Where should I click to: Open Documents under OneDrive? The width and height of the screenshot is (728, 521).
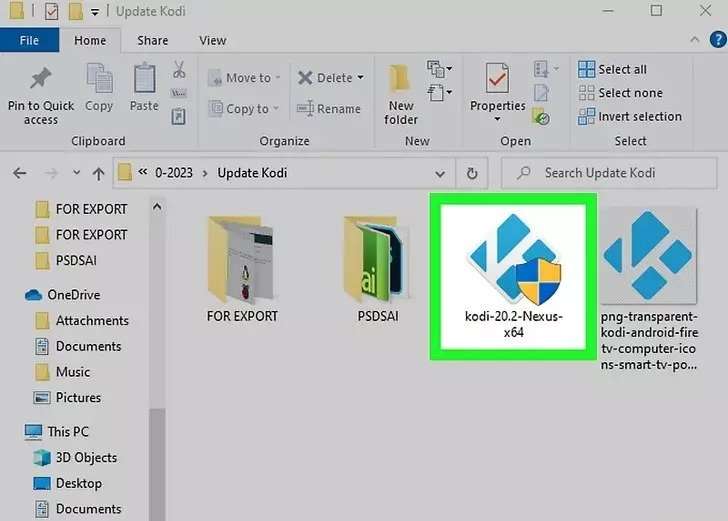[x=78, y=346]
